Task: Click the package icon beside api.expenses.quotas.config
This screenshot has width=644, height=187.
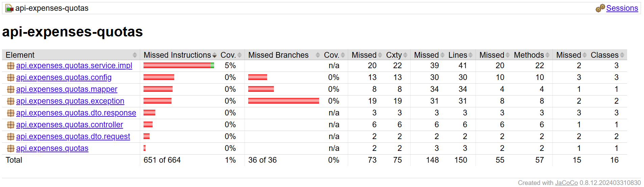Action: [x=10, y=78]
